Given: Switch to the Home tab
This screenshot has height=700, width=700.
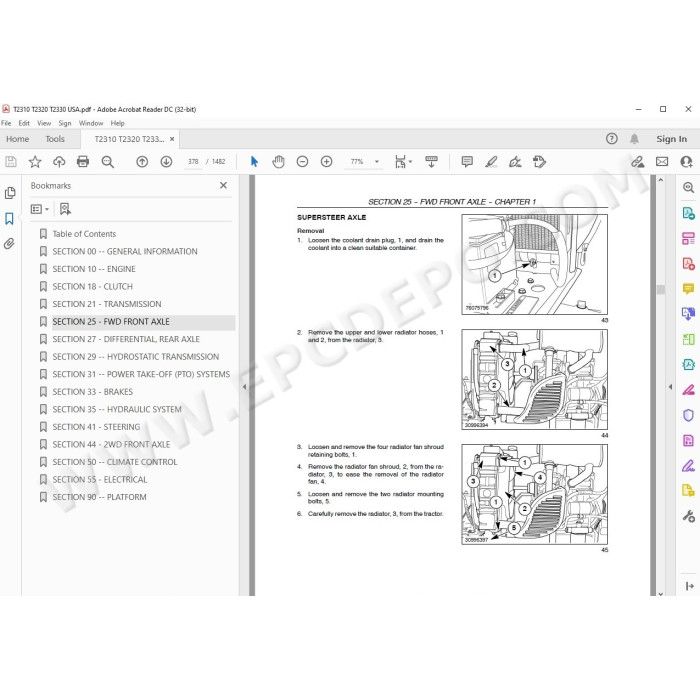Looking at the screenshot, I should point(17,139).
